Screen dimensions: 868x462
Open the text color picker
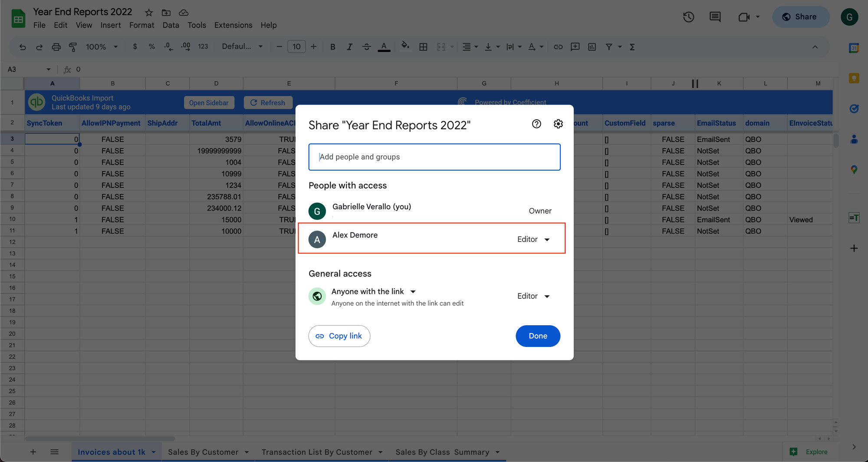tap(384, 47)
